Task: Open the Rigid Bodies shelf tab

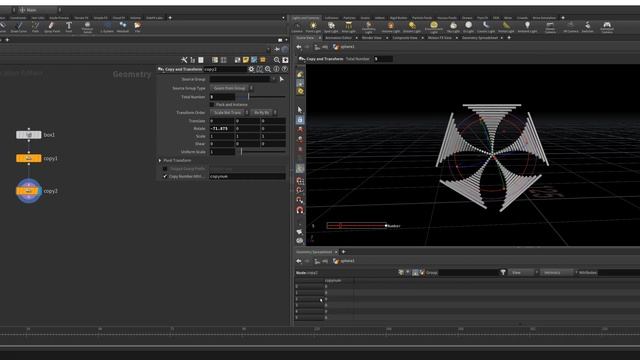Action: click(x=398, y=18)
